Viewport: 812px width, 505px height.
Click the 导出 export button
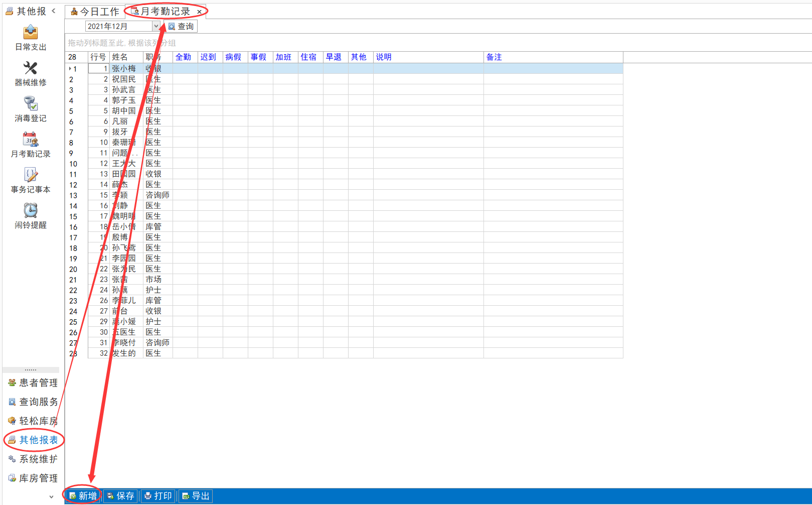(x=196, y=496)
